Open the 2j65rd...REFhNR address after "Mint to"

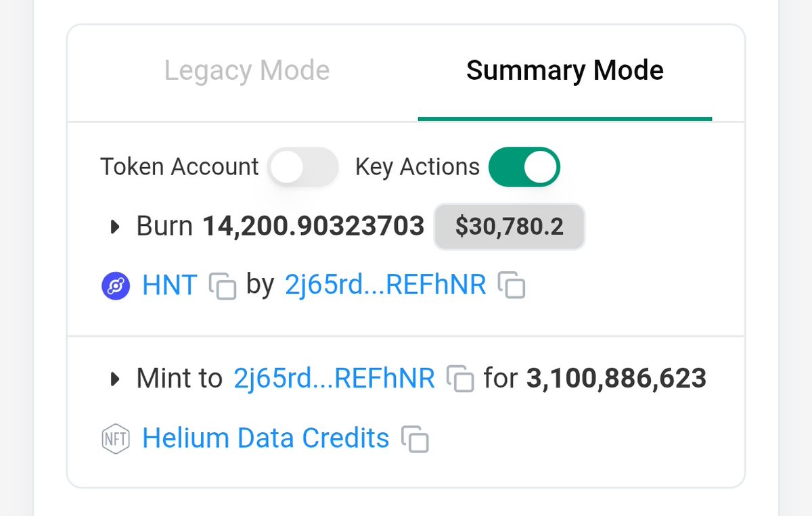tap(334, 379)
